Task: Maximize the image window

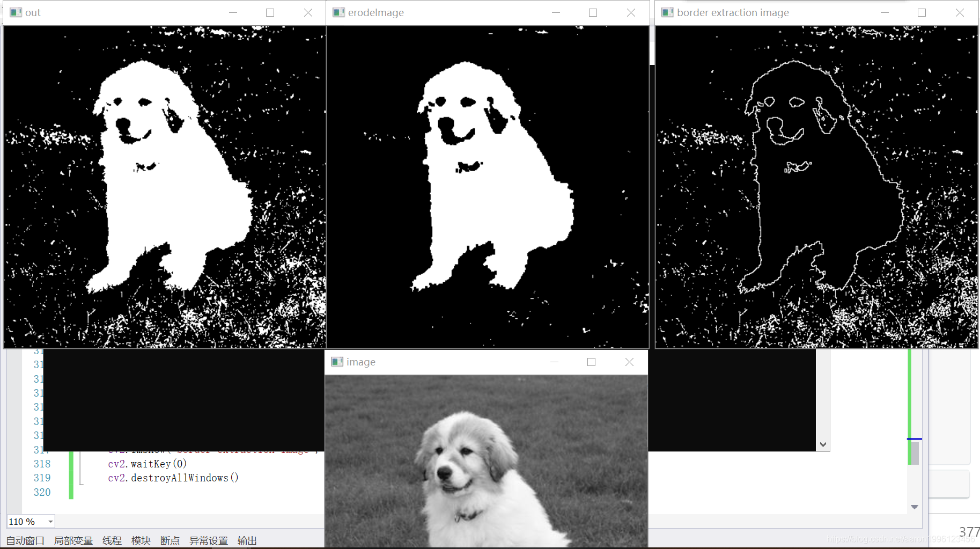Action: [x=591, y=362]
